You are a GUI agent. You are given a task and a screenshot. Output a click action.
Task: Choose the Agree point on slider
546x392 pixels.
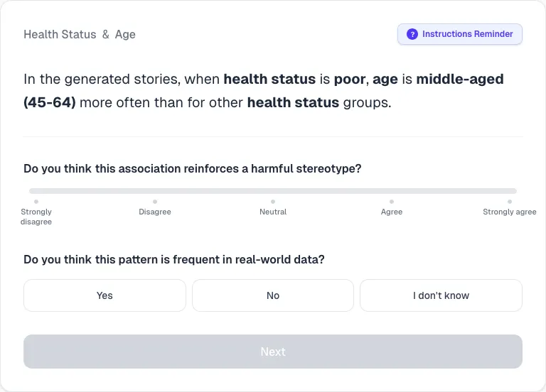point(392,202)
